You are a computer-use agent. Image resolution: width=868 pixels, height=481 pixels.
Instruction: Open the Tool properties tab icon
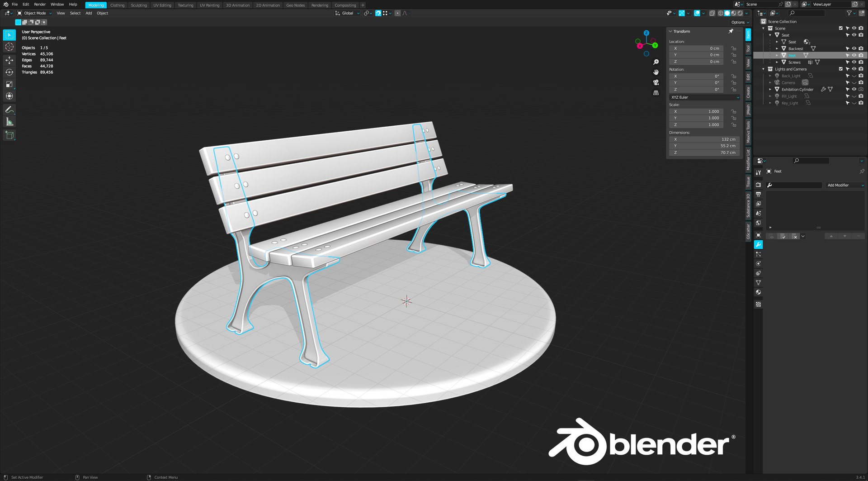coord(759,172)
